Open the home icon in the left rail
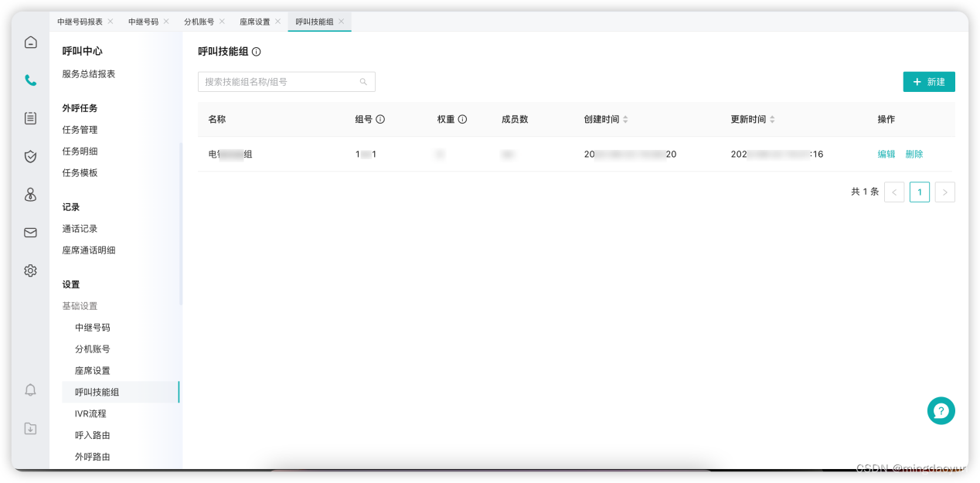980x483 pixels. click(x=30, y=43)
